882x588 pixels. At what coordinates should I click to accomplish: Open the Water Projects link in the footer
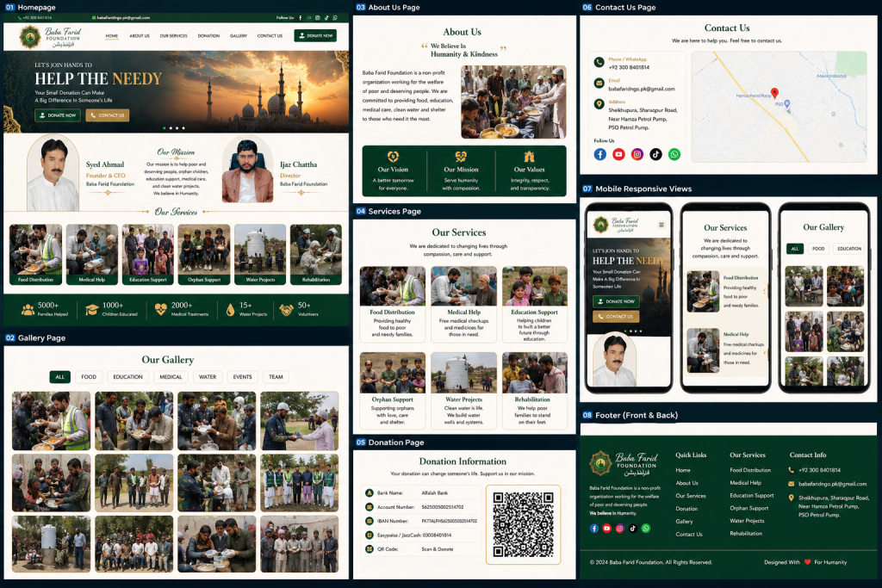click(747, 521)
